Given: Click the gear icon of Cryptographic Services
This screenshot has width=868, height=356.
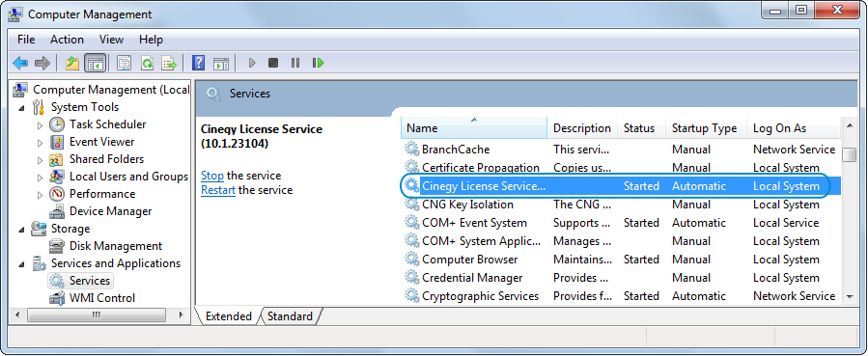Looking at the screenshot, I should click(x=412, y=296).
